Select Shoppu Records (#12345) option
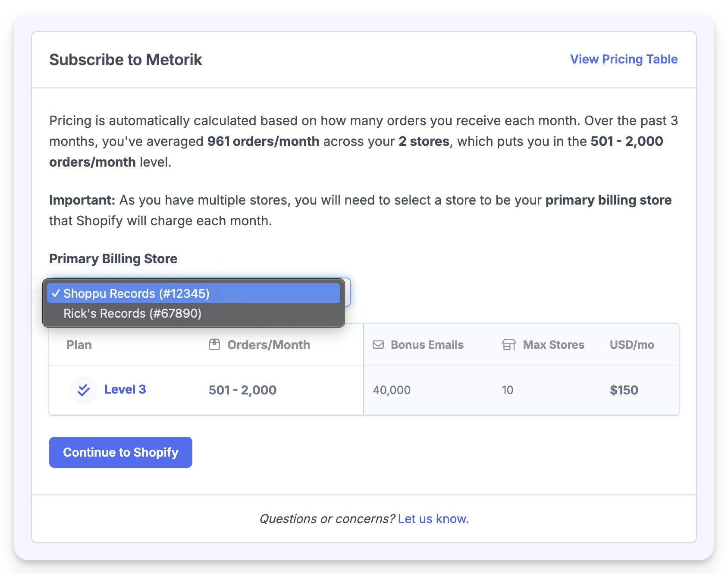The width and height of the screenshot is (728, 574). (136, 293)
